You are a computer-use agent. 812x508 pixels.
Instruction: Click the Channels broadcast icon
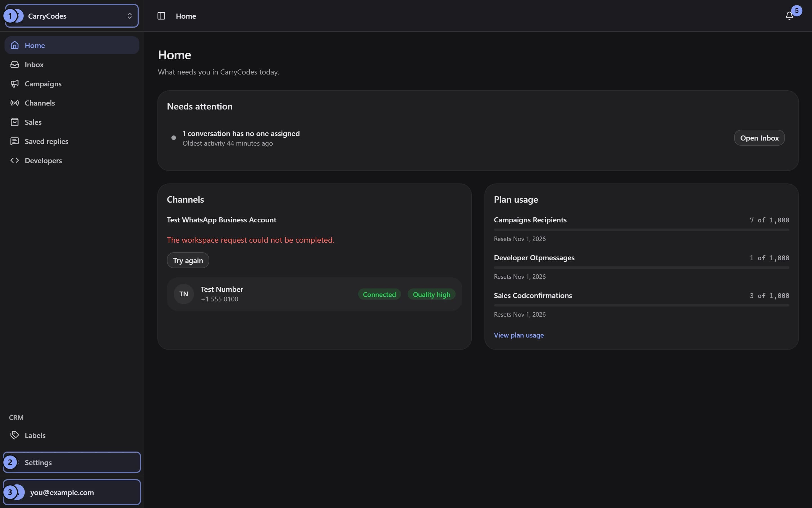click(14, 102)
